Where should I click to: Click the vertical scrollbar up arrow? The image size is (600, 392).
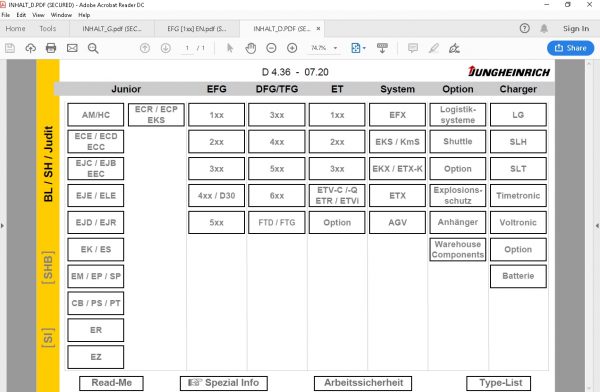click(x=589, y=64)
